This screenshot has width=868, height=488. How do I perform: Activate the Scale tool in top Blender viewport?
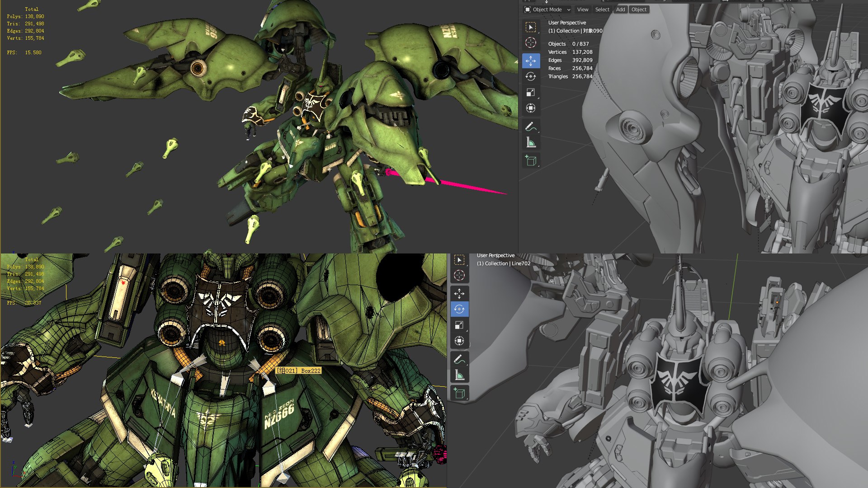pos(531,92)
